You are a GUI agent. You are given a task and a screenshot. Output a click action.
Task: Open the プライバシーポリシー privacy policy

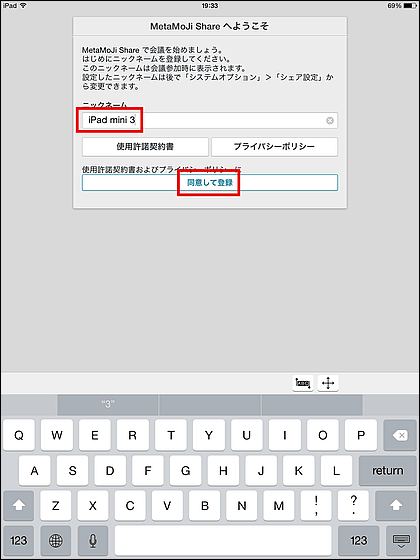(x=274, y=146)
